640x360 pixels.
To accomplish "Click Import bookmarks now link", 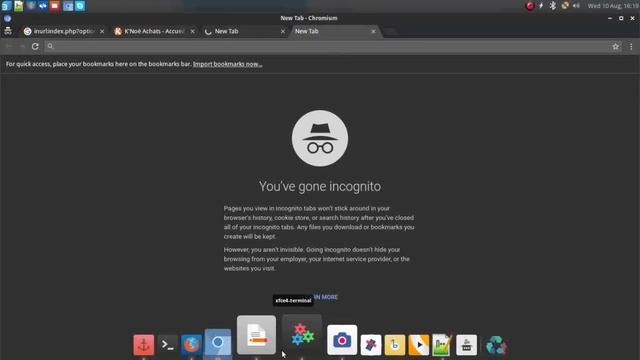I will coord(227,64).
